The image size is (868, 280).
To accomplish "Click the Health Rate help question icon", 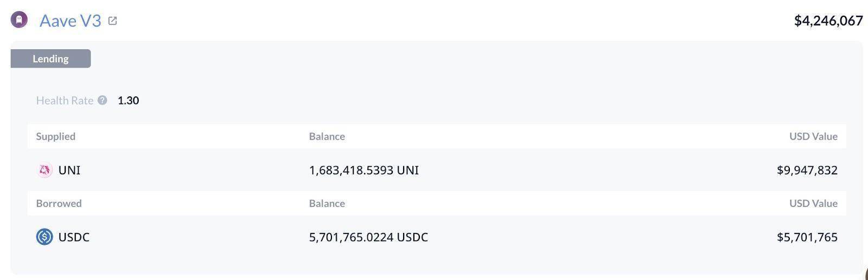I will pos(103,100).
